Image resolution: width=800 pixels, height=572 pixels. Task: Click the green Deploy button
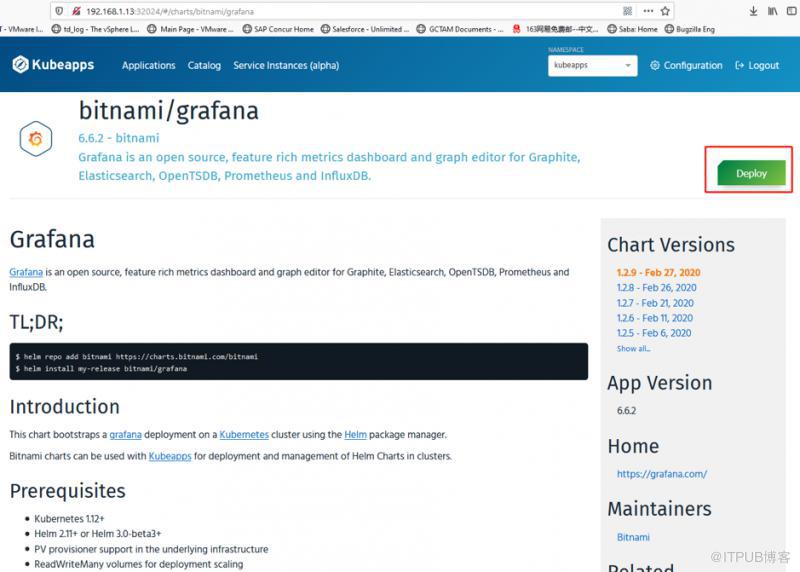(752, 173)
